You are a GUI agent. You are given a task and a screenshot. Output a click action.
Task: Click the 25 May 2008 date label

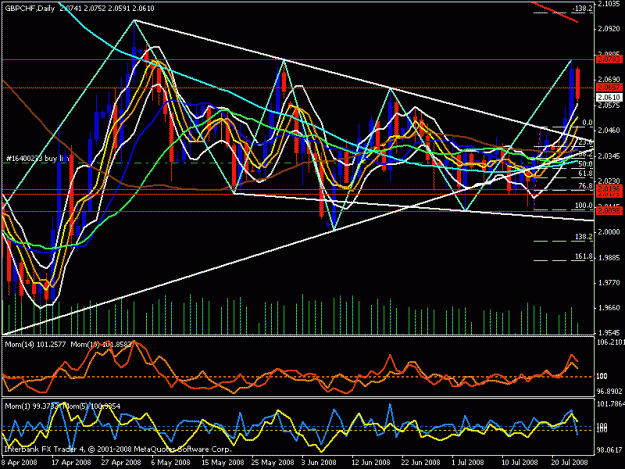pos(273,463)
